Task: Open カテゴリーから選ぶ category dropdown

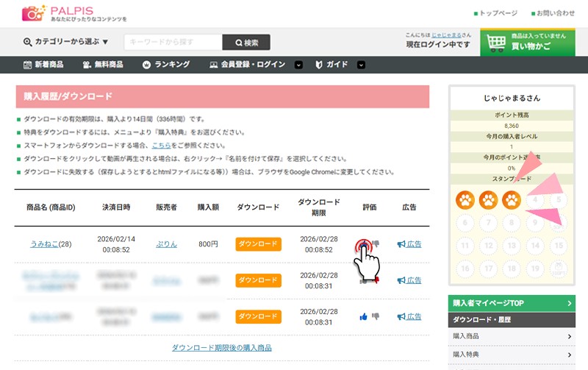Action: [x=66, y=43]
